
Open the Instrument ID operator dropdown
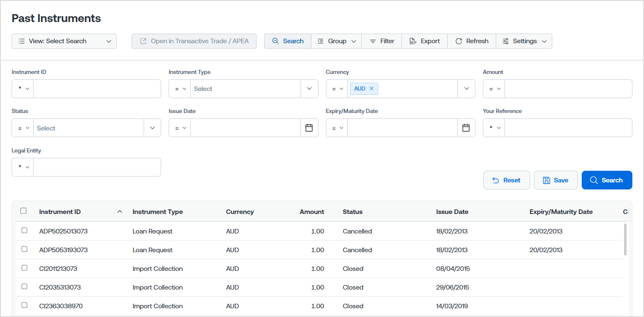(x=23, y=88)
